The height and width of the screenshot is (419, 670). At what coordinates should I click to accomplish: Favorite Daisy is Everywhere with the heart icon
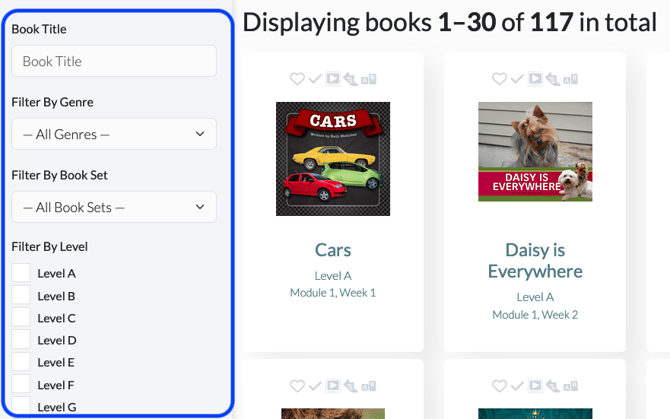point(499,79)
